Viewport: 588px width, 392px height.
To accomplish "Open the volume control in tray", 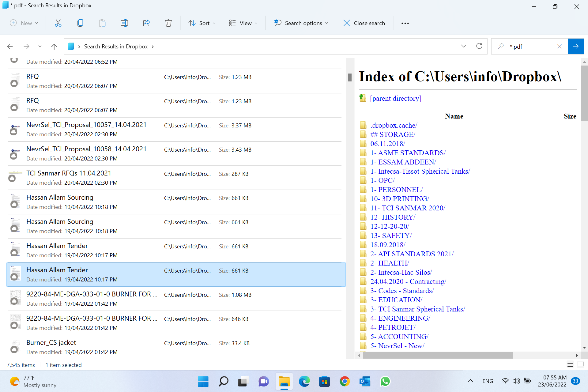I will click(x=516, y=381).
